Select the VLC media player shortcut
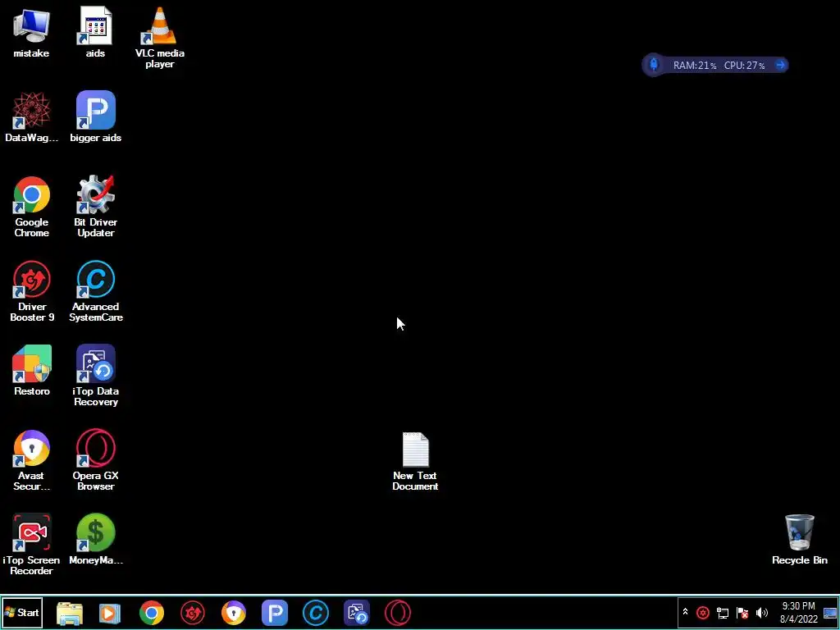Screen dimensions: 840x630 [x=160, y=38]
